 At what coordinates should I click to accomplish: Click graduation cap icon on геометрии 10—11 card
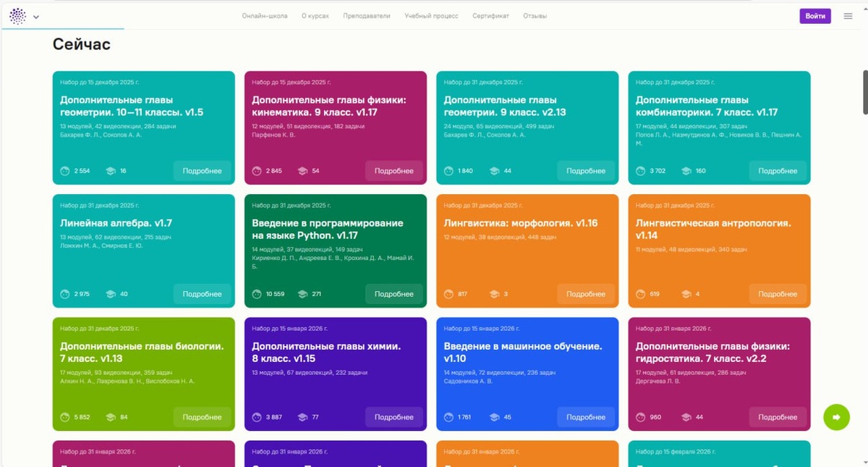tap(111, 171)
